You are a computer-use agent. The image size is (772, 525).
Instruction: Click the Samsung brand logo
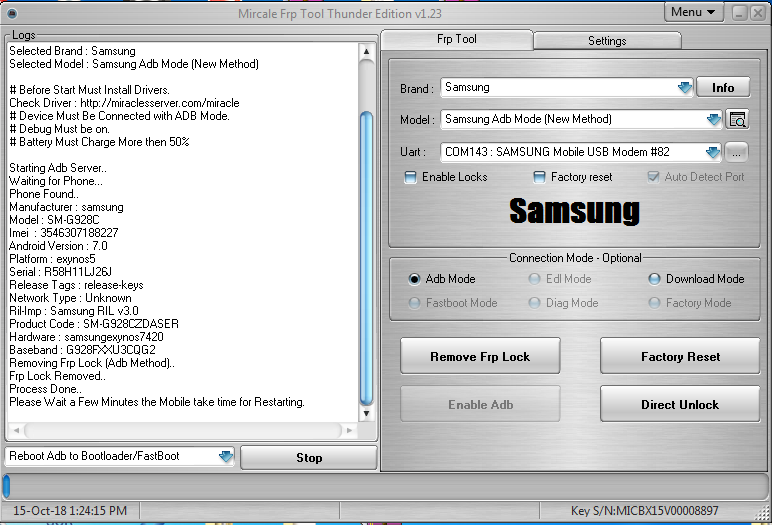coord(574,211)
